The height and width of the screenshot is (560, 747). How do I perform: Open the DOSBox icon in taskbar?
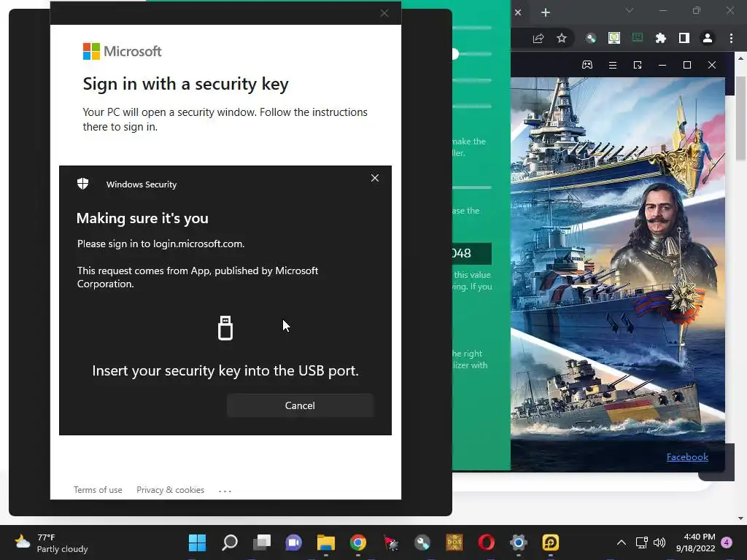click(x=454, y=542)
